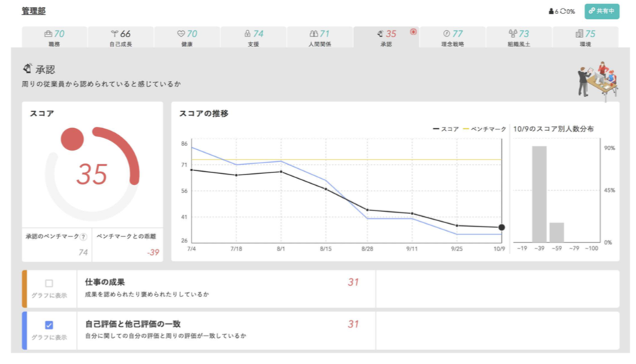Click the score 31 for 自己評価と他己評価の一致

pos(354,325)
